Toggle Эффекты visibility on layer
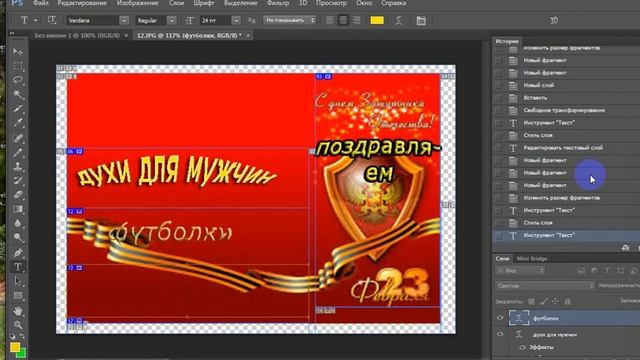Image resolution: width=640 pixels, height=360 pixels. tap(522, 347)
